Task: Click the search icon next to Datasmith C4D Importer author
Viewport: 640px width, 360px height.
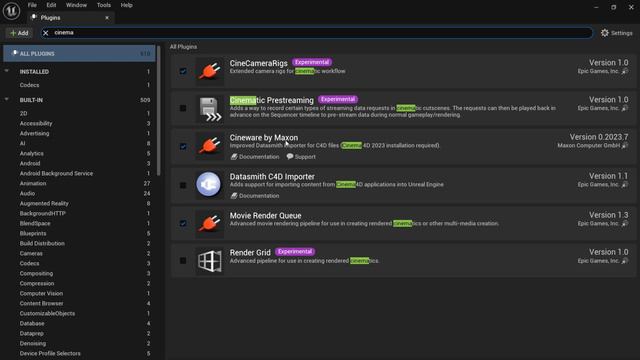Action: click(x=624, y=185)
